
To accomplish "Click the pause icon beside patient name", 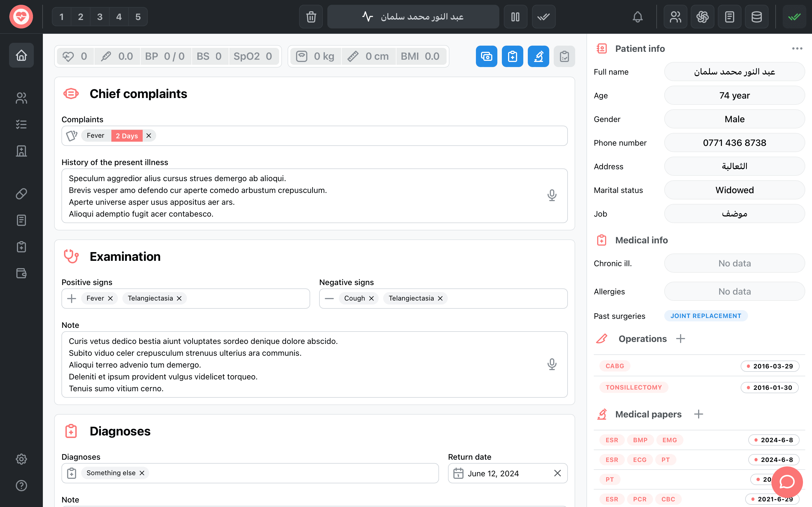I will click(515, 17).
